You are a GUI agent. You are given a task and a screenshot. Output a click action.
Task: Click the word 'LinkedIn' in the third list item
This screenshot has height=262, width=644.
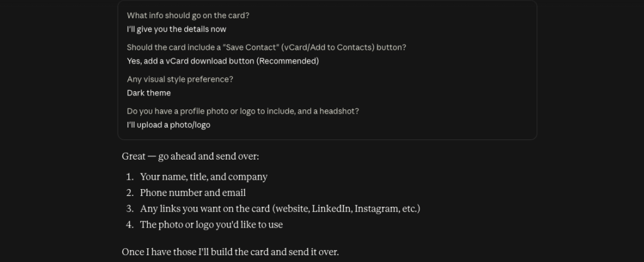[x=331, y=209]
